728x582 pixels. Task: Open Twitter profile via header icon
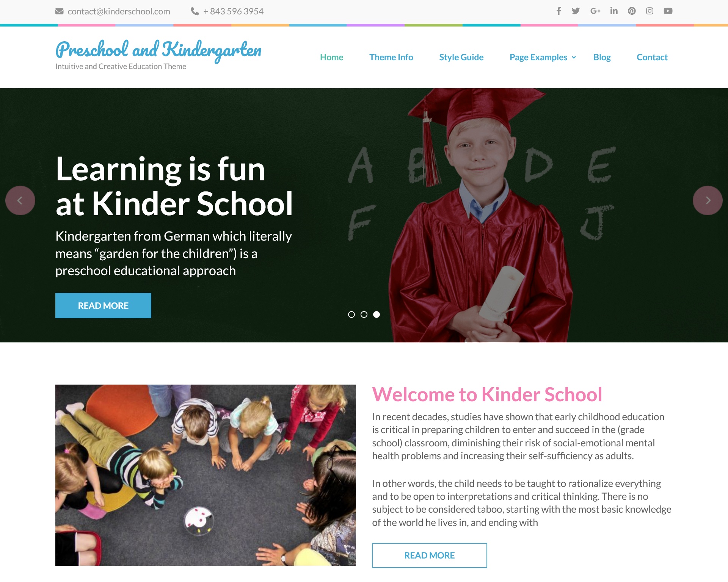pyautogui.click(x=573, y=11)
